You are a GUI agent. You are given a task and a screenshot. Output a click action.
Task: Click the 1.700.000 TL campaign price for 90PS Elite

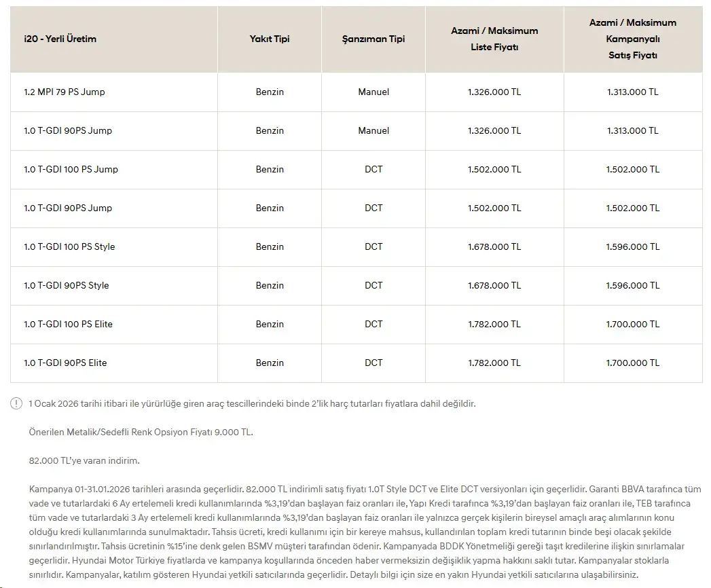(x=632, y=363)
